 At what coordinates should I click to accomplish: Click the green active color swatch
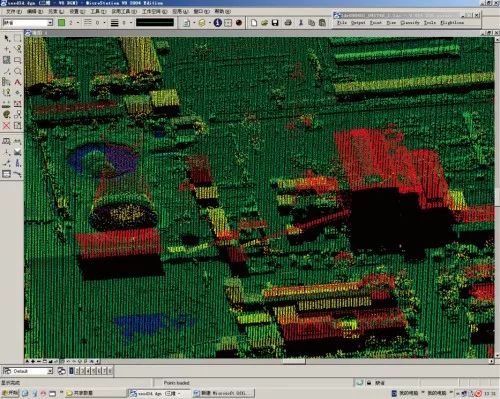point(61,23)
